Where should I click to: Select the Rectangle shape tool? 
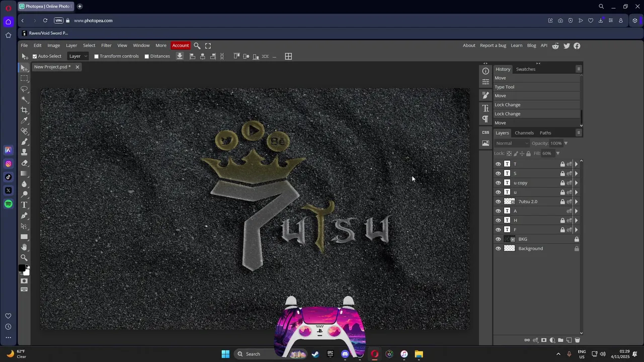[24, 237]
